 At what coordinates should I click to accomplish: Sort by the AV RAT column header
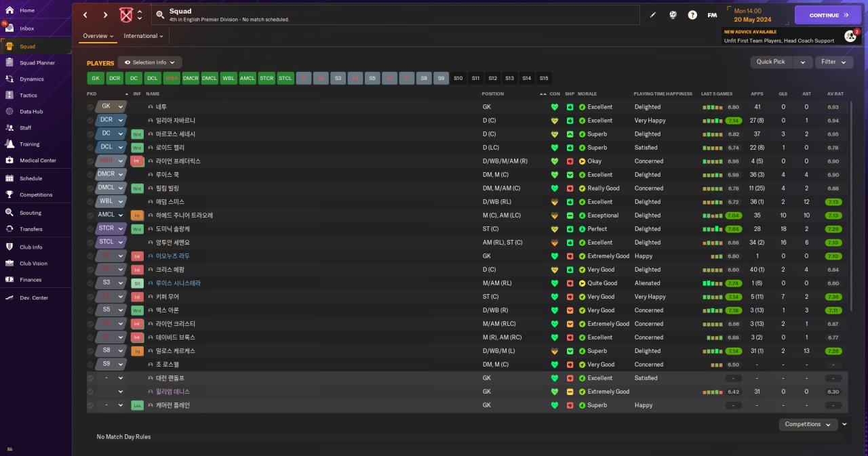coord(835,94)
